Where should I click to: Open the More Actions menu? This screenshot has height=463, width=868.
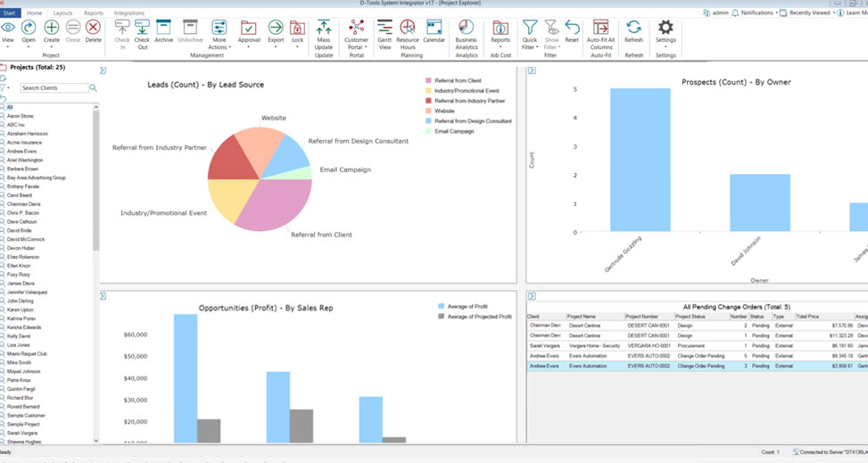pyautogui.click(x=219, y=34)
